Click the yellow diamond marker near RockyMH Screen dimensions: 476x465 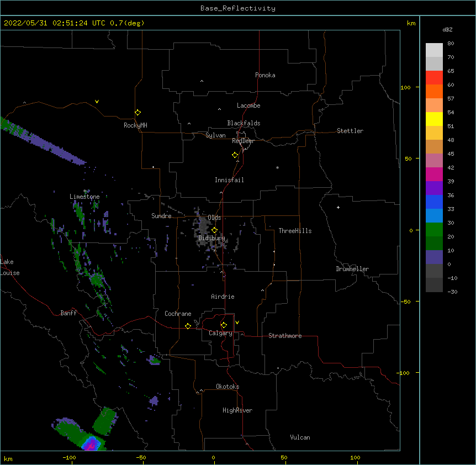pos(137,113)
